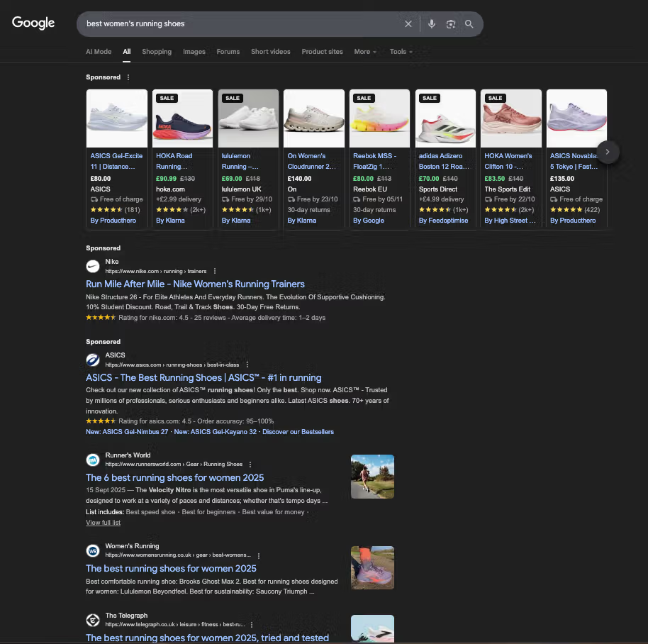This screenshot has height=644, width=648.
Task: Clear the search box with X icon
Action: 408,24
